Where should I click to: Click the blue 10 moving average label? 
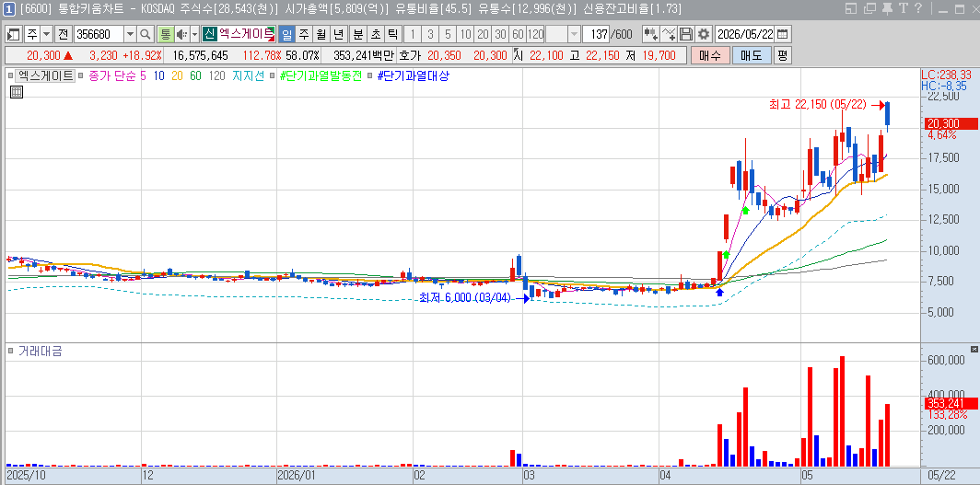[158, 75]
